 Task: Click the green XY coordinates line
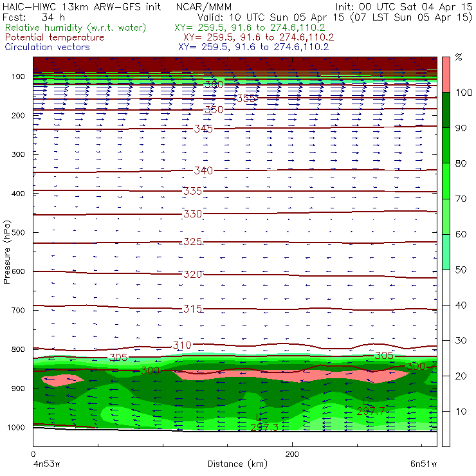(250, 28)
